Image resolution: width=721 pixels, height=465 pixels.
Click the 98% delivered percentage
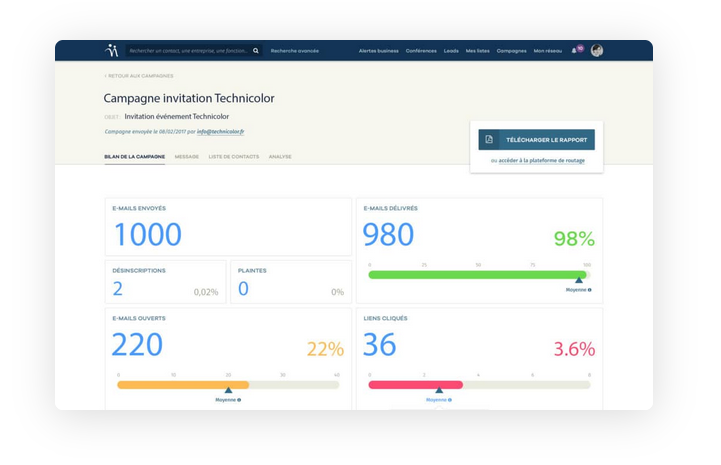click(x=574, y=239)
